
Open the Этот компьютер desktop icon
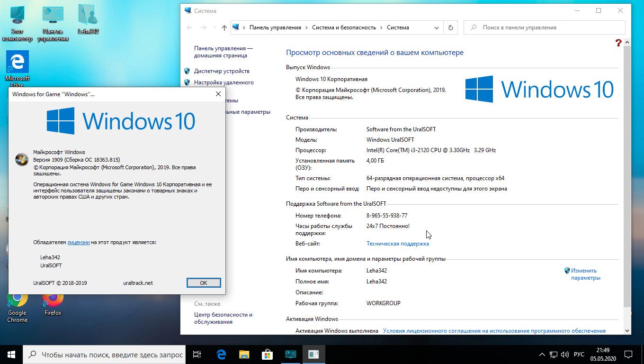pos(17,21)
